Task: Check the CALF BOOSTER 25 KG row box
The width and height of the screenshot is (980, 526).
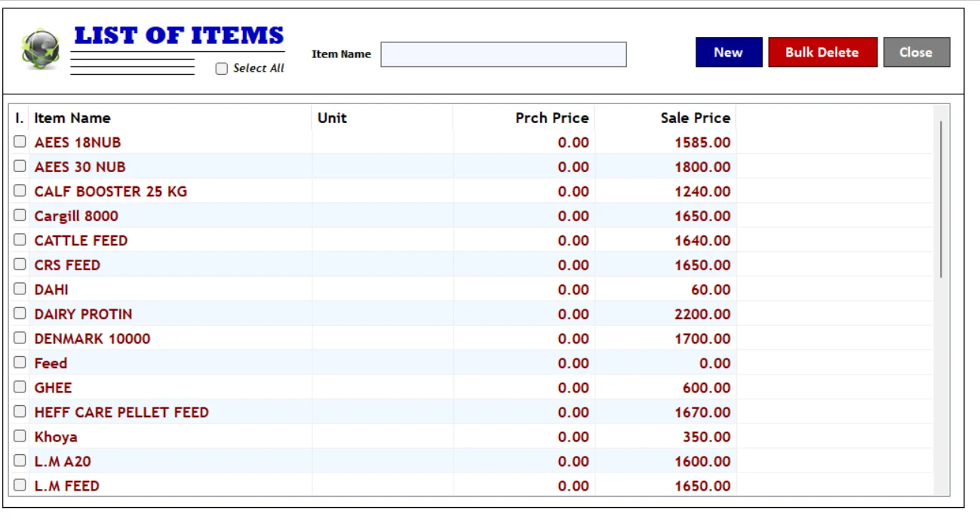Action: click(x=20, y=191)
